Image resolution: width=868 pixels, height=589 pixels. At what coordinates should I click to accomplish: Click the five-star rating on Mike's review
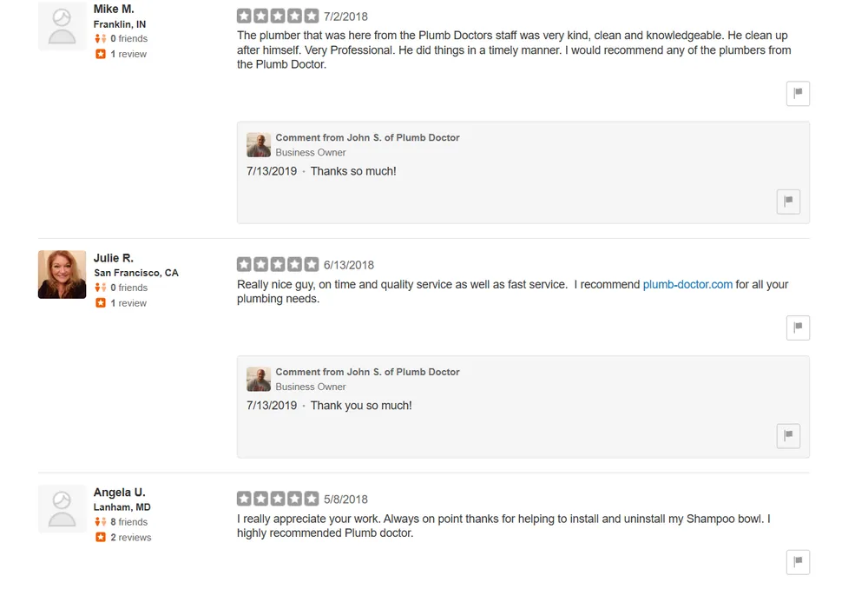[x=278, y=16]
